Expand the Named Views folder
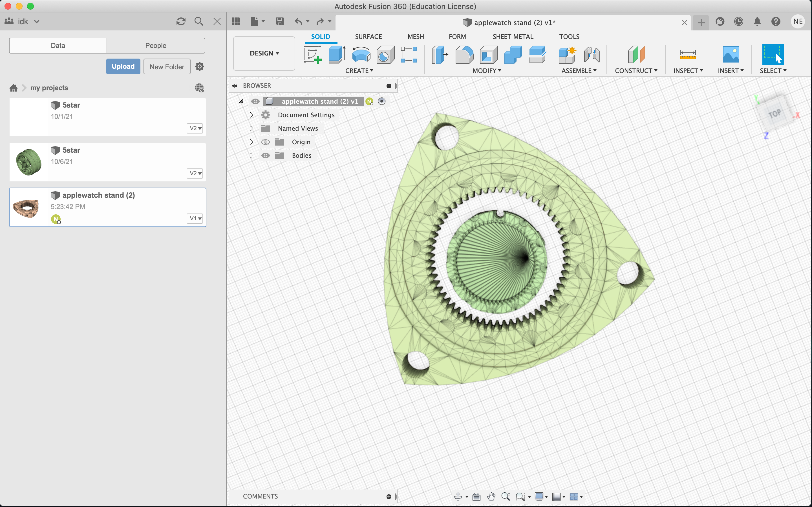 click(251, 128)
